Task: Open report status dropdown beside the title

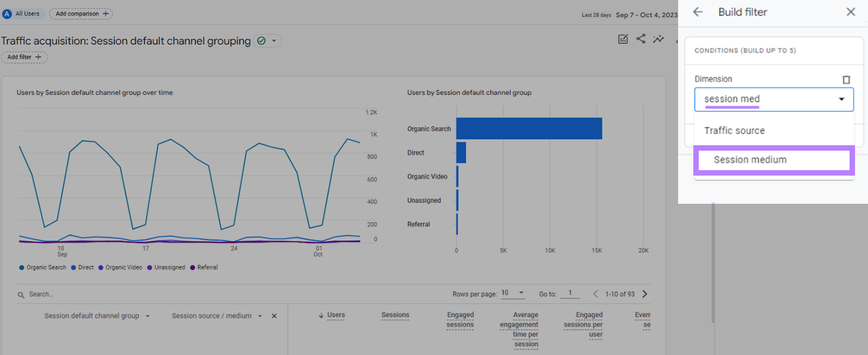Action: (274, 41)
